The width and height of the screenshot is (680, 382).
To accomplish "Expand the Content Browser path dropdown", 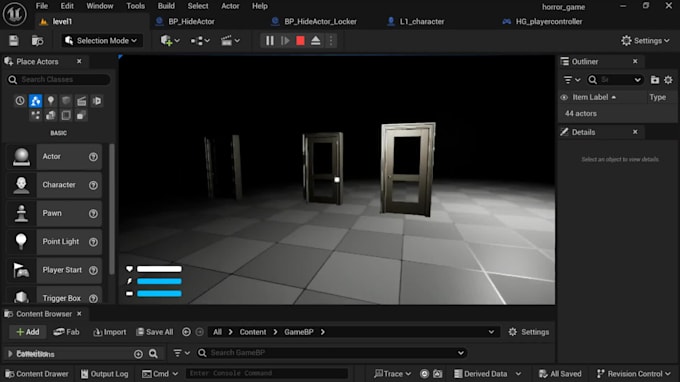I will pyautogui.click(x=491, y=332).
